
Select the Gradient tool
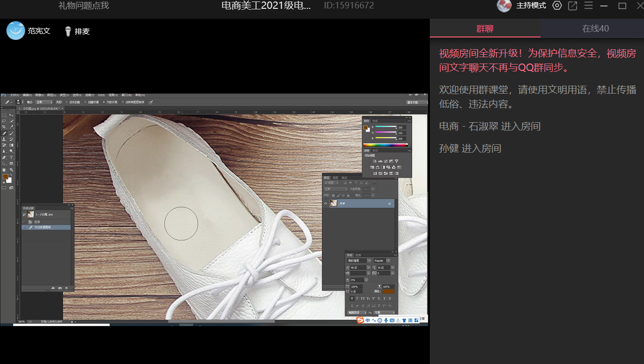[11, 145]
